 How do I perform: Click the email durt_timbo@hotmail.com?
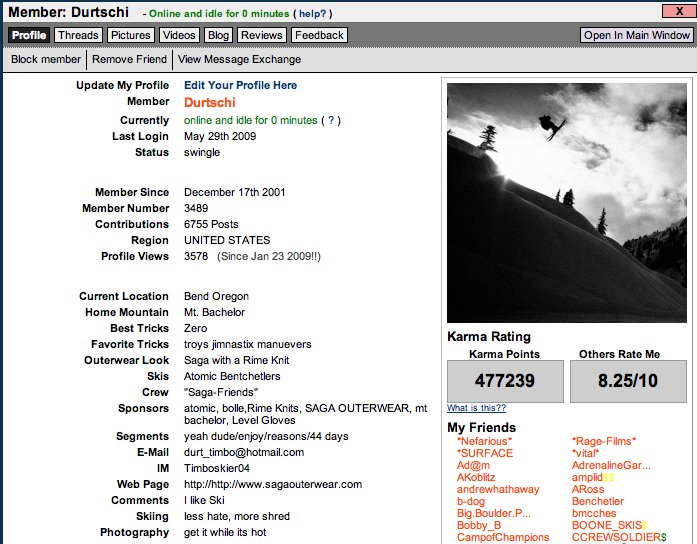pyautogui.click(x=244, y=452)
